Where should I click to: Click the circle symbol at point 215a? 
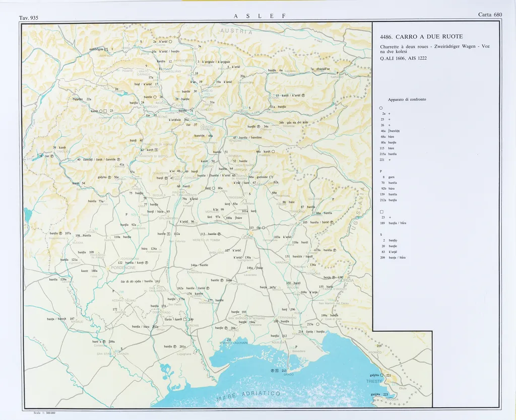317,324
